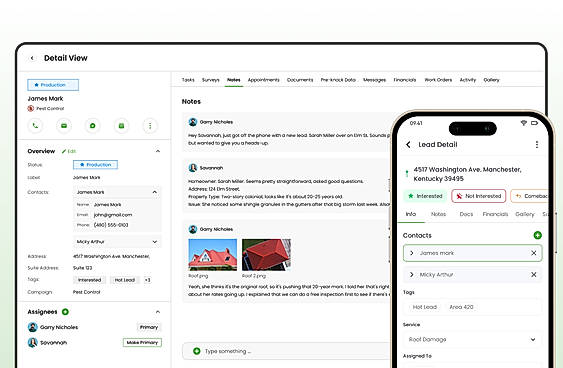Open the mobile Financials tab
Viewport: 563px width, 368px height.
(495, 214)
